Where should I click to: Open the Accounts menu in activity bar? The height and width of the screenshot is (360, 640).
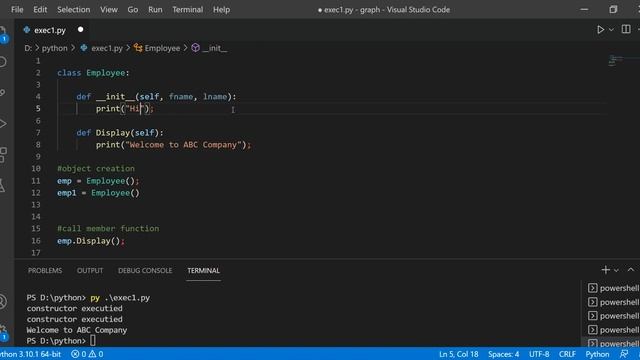pos(3,302)
